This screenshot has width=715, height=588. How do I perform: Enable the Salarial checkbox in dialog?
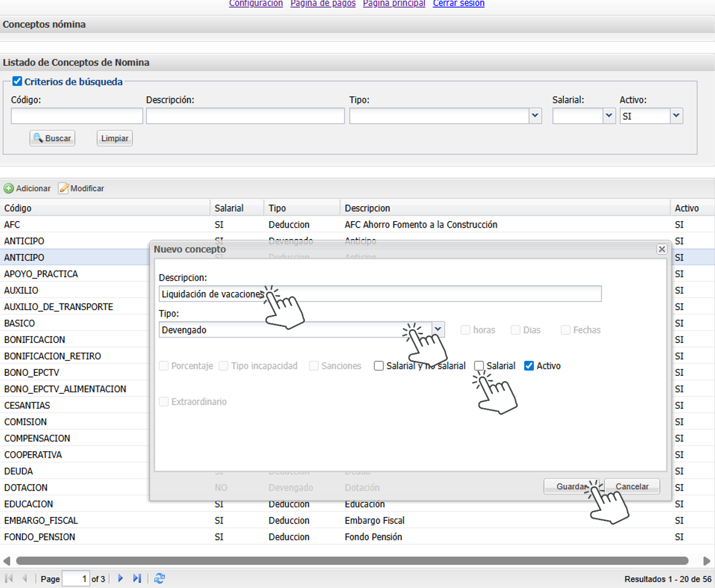[x=479, y=366]
